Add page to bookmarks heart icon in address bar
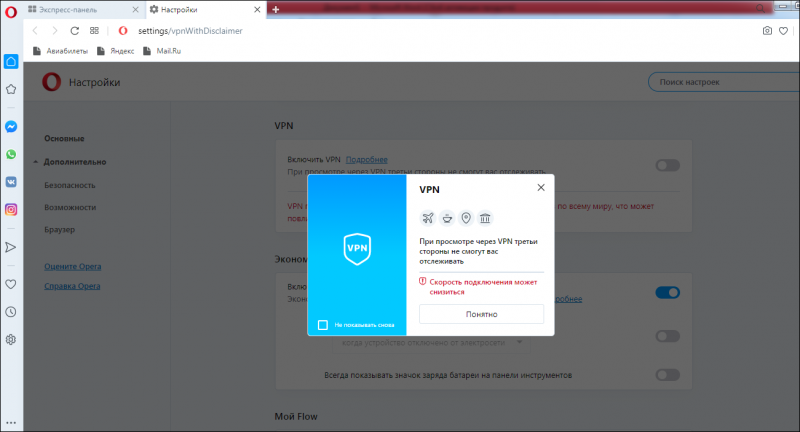800x432 pixels. (x=783, y=31)
